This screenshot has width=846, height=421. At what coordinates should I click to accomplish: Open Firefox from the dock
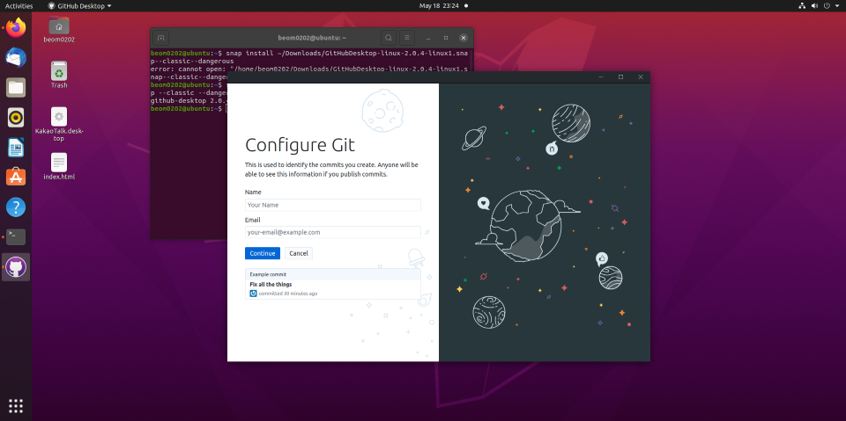16,27
